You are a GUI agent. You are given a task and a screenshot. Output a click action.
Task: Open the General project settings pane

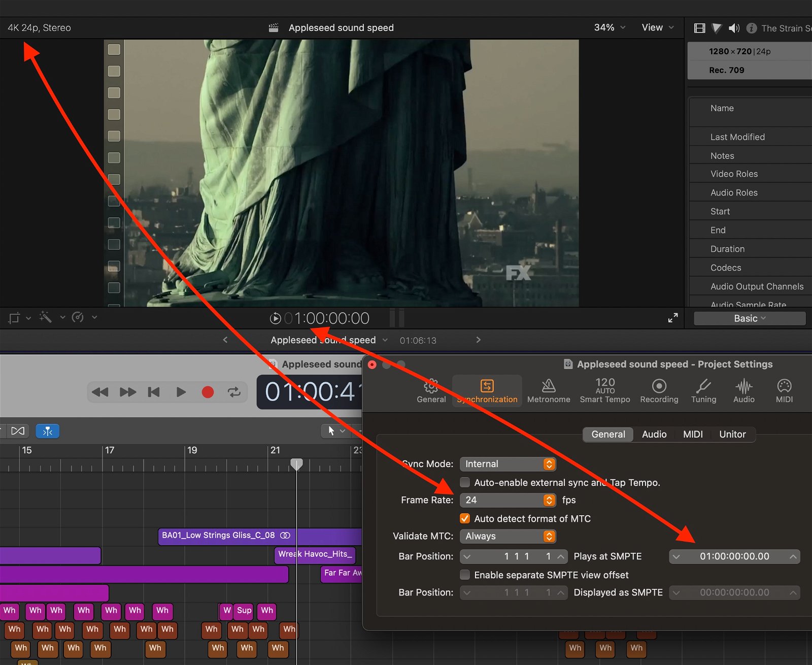click(431, 390)
